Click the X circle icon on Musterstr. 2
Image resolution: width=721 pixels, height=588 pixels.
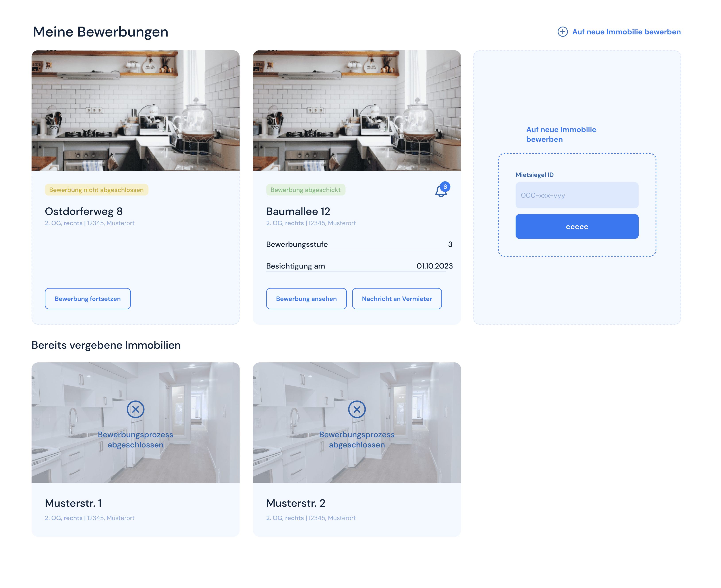click(x=357, y=409)
